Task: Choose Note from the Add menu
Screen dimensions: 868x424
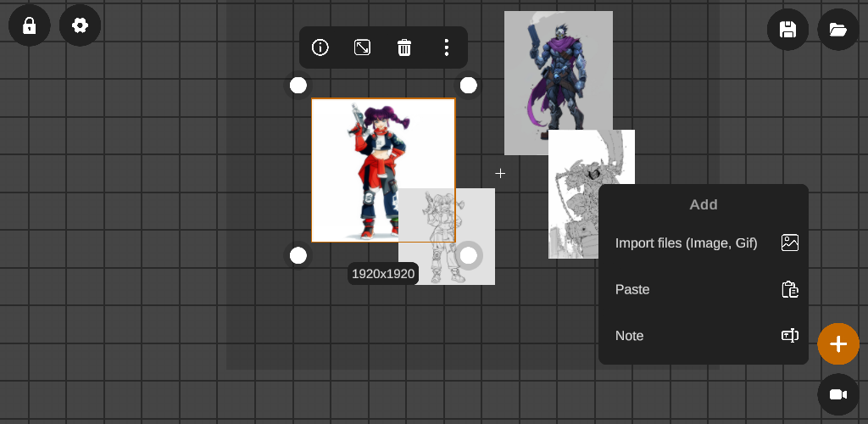Action: point(704,336)
